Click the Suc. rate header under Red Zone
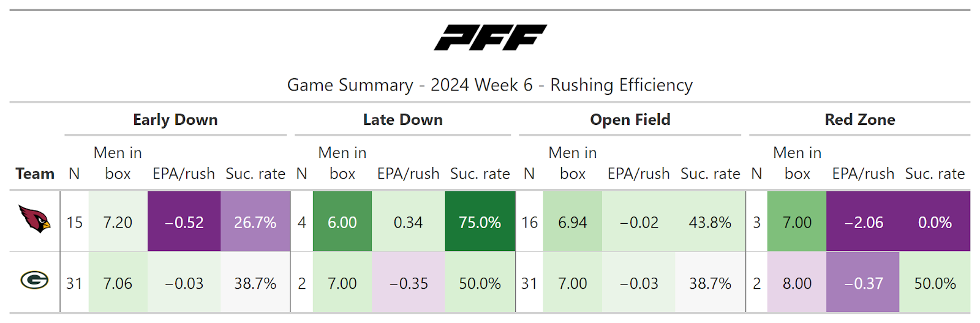This screenshot has height=323, width=980. 935,174
